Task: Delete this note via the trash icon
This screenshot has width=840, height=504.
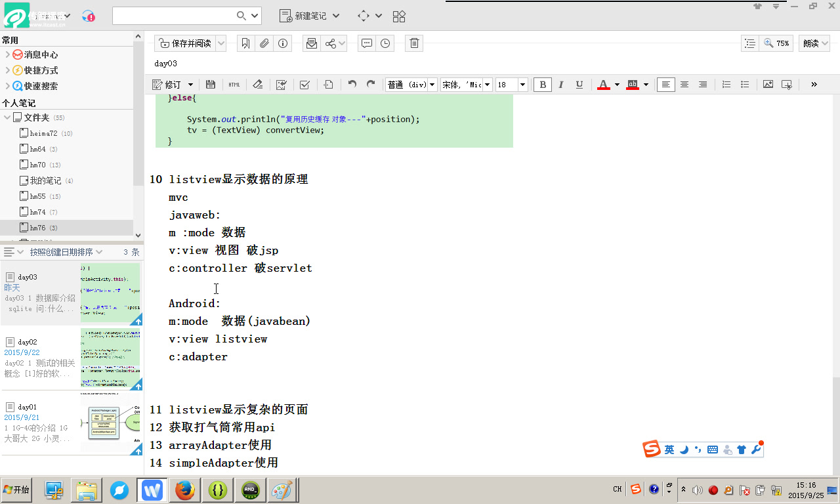Action: click(413, 43)
